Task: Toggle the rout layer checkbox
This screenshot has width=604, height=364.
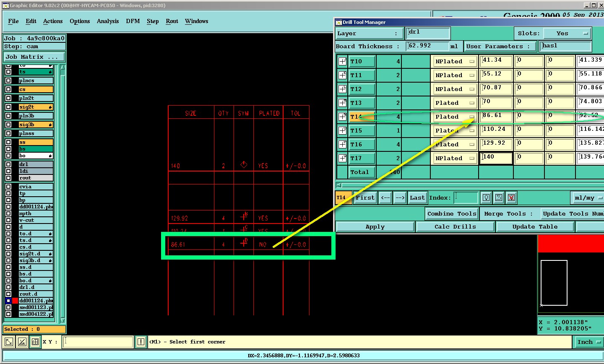Action: pos(8,178)
